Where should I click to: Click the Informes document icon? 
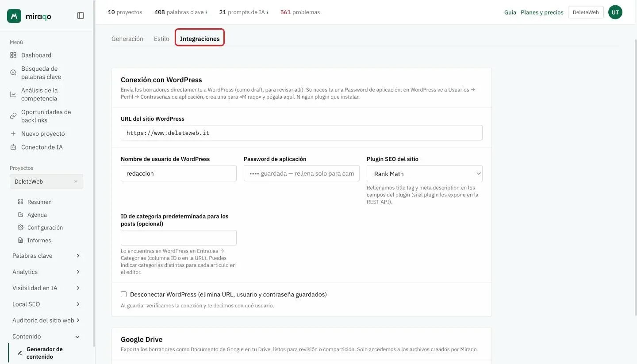[x=20, y=240]
